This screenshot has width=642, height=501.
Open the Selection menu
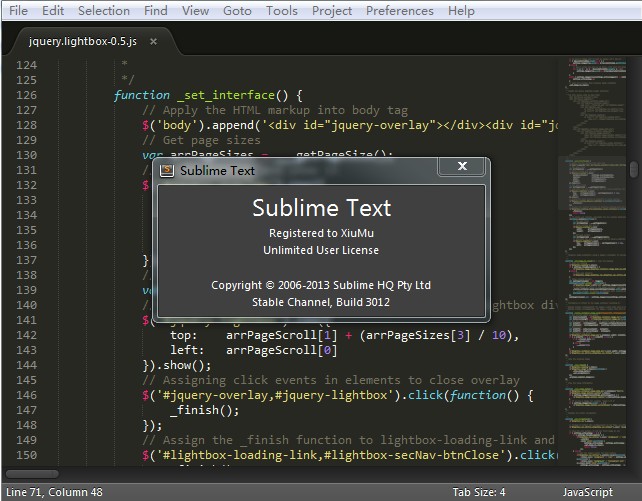click(104, 11)
